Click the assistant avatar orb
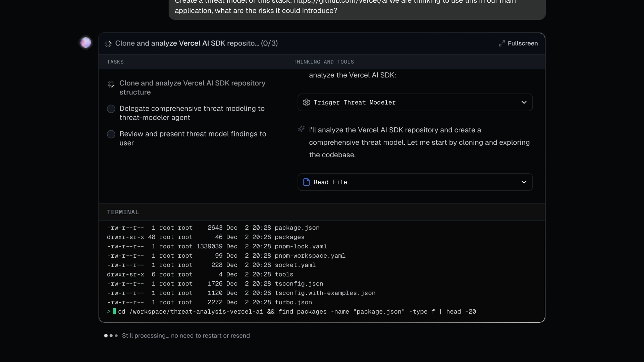This screenshot has width=644, height=362. point(86,43)
